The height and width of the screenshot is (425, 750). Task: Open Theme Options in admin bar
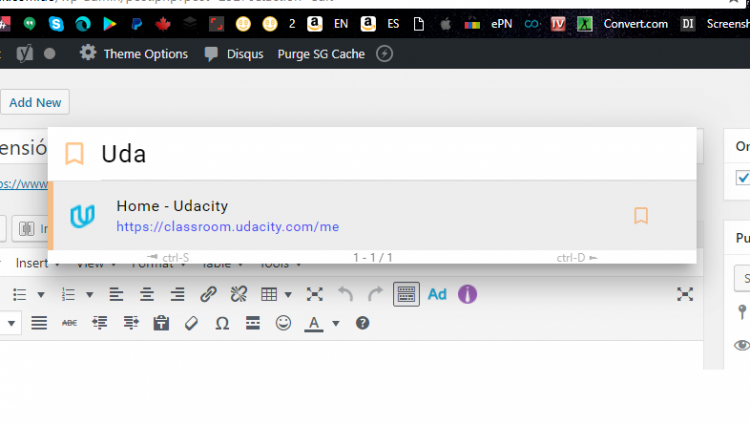(x=133, y=54)
